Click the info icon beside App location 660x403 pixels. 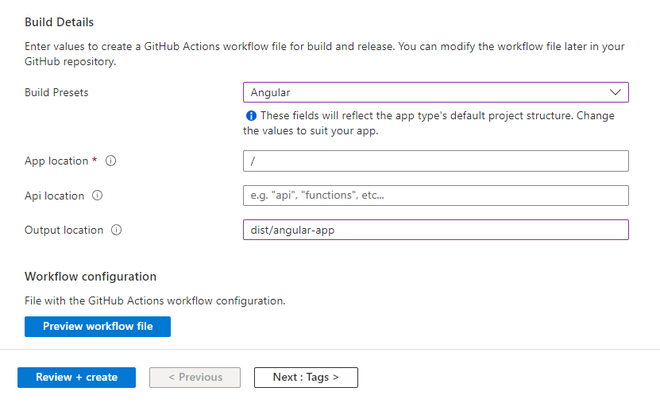click(x=111, y=161)
